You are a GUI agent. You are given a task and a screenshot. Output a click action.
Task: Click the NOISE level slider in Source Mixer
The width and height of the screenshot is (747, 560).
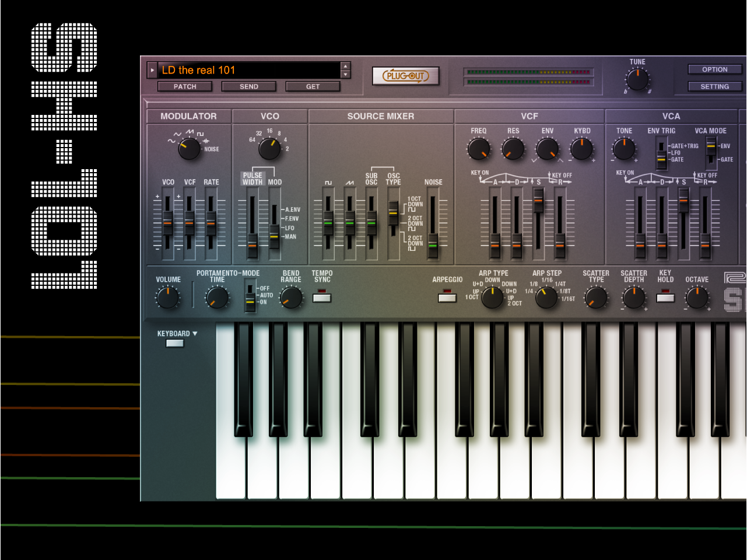pyautogui.click(x=433, y=245)
